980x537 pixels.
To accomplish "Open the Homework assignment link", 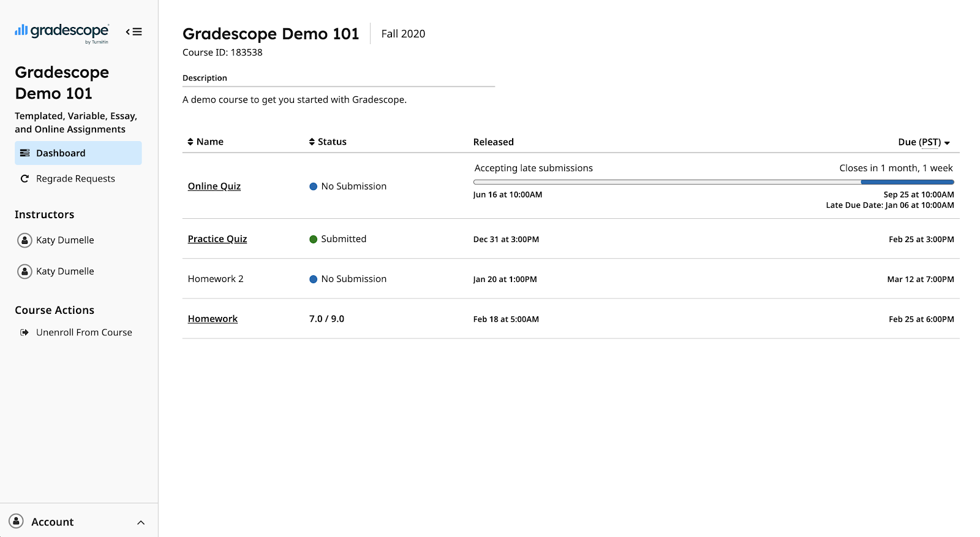I will 213,319.
